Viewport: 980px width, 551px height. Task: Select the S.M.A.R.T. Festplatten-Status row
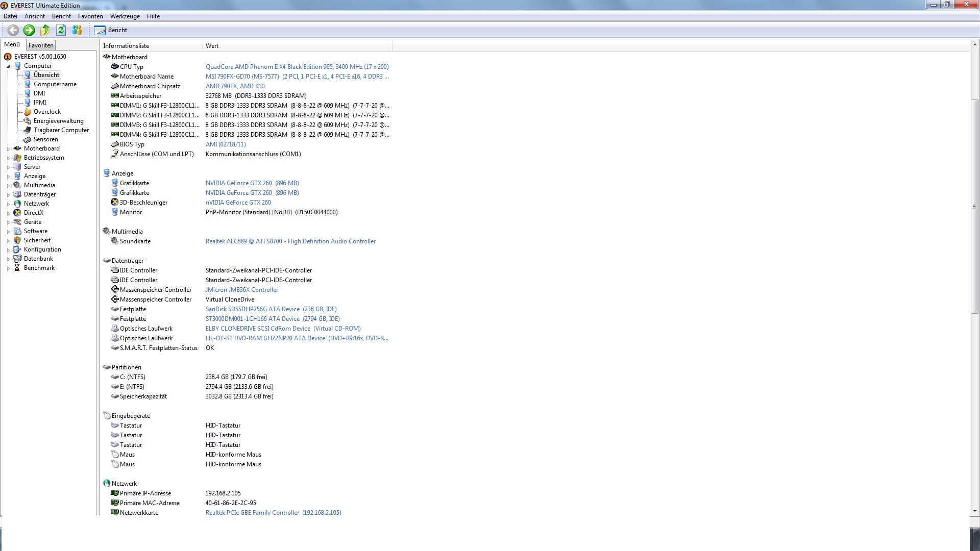247,348
